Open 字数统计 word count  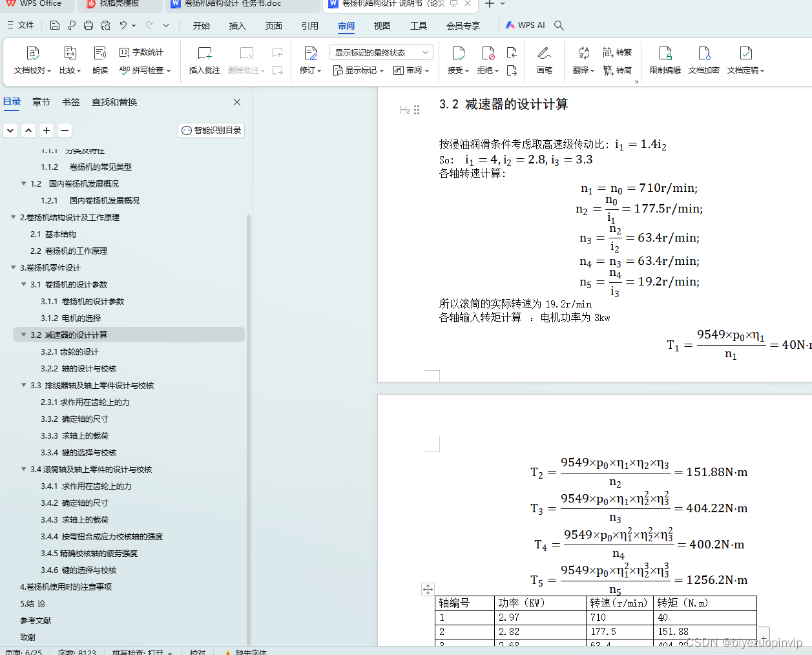click(141, 52)
